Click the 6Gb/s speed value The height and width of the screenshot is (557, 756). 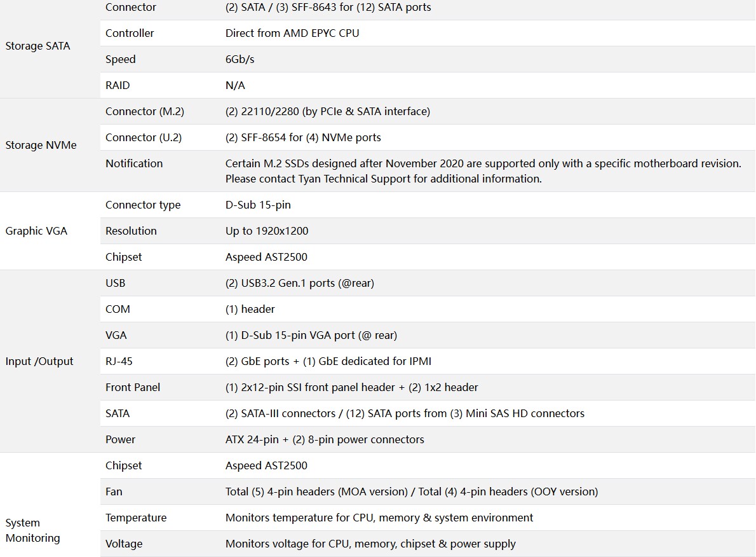[240, 59]
